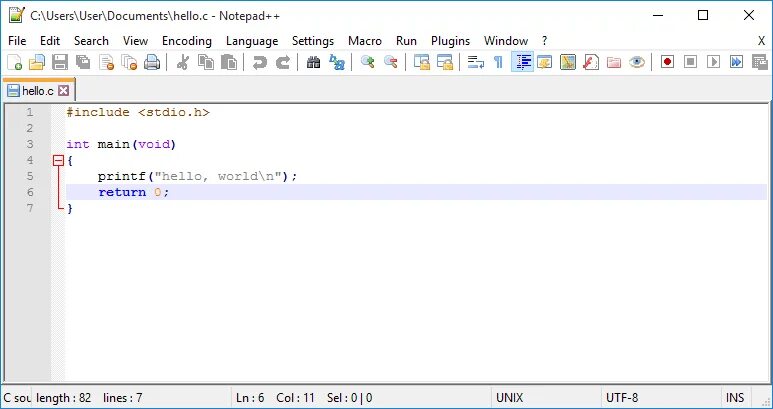This screenshot has width=773, height=409.
Task: Open the File menu
Action: coord(17,41)
